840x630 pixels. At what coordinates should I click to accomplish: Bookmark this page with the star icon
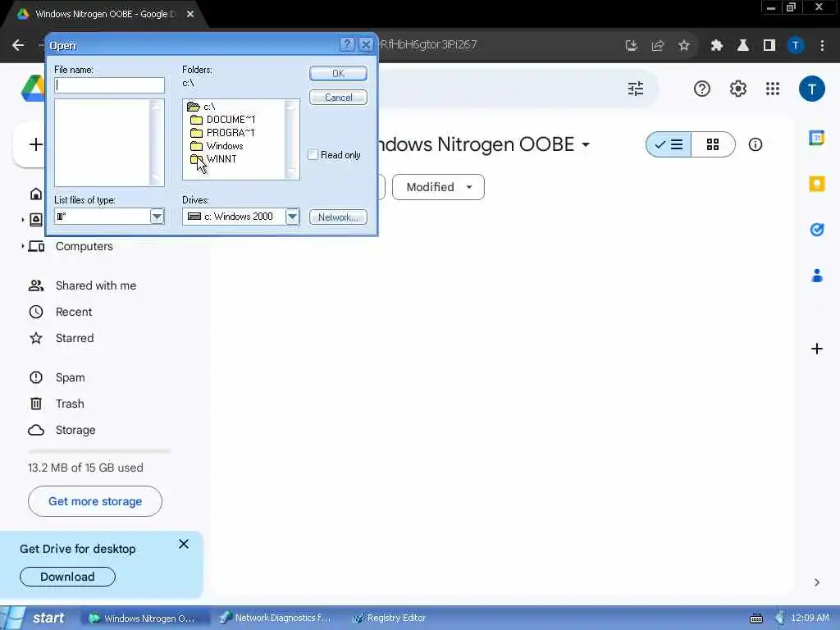pos(683,46)
